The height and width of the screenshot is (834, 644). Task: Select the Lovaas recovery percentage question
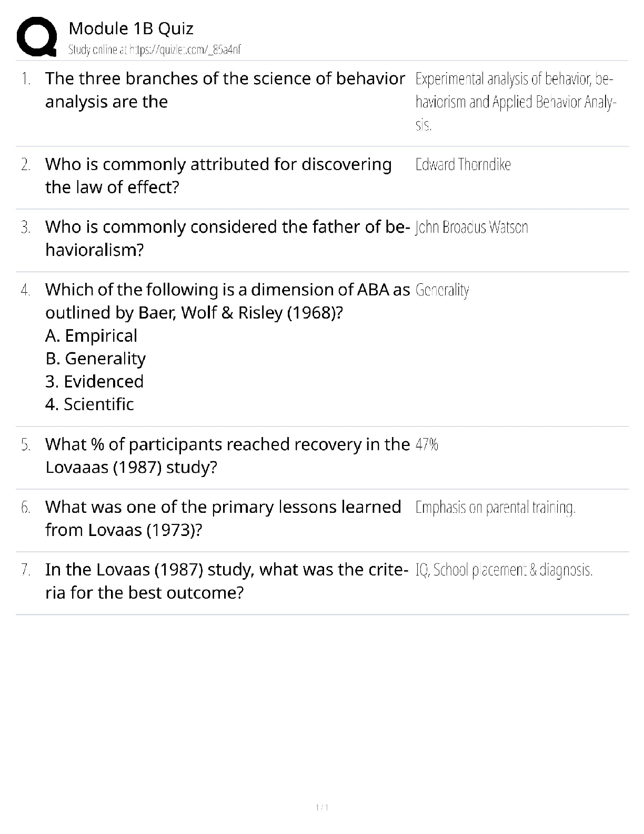pos(227,455)
